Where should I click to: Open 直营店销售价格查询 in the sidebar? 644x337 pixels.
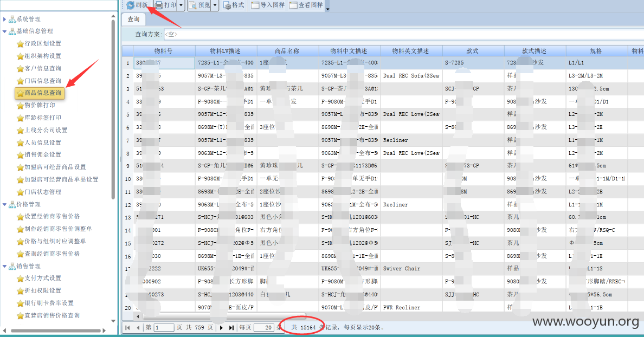click(52, 315)
